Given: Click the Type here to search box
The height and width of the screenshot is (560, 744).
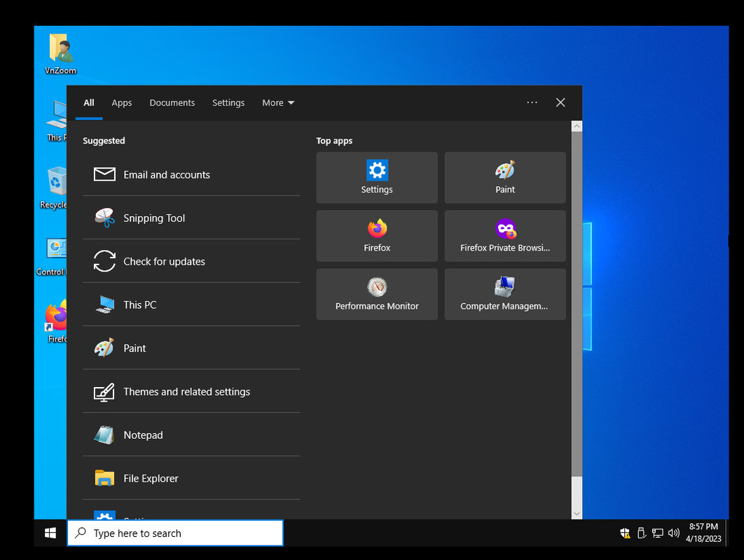Looking at the screenshot, I should (175, 533).
